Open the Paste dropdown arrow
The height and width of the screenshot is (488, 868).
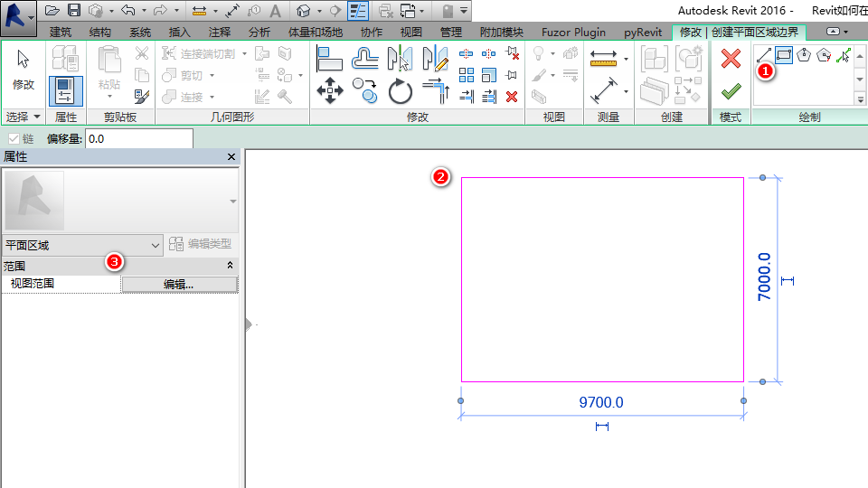coord(109,97)
